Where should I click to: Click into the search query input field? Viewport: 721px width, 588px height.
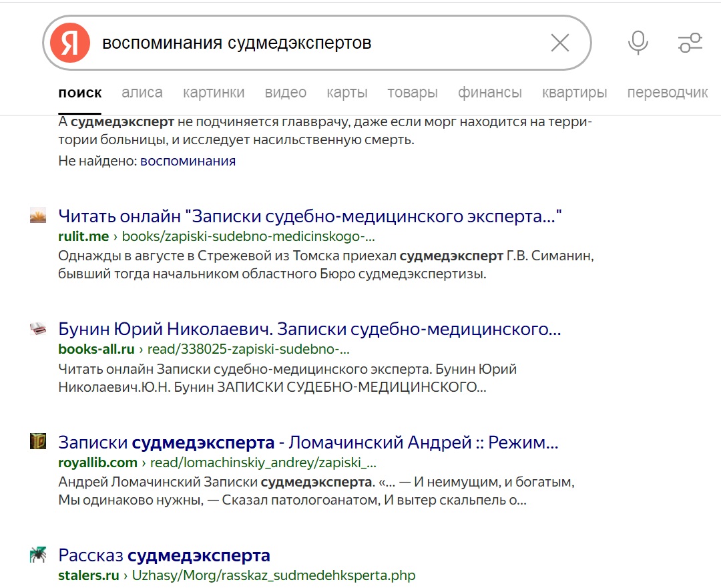[x=317, y=43]
